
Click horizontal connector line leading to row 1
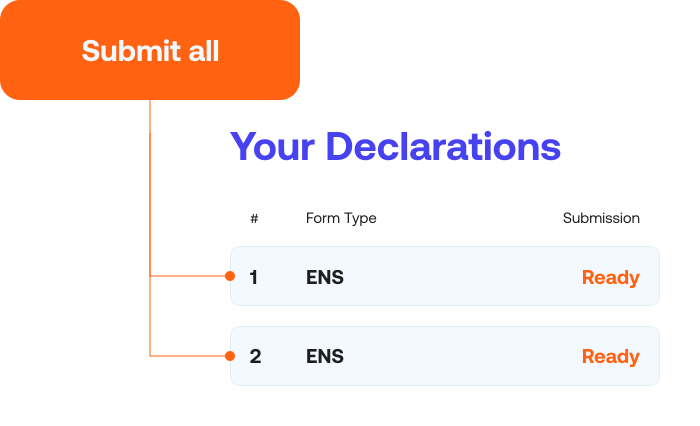(x=188, y=276)
